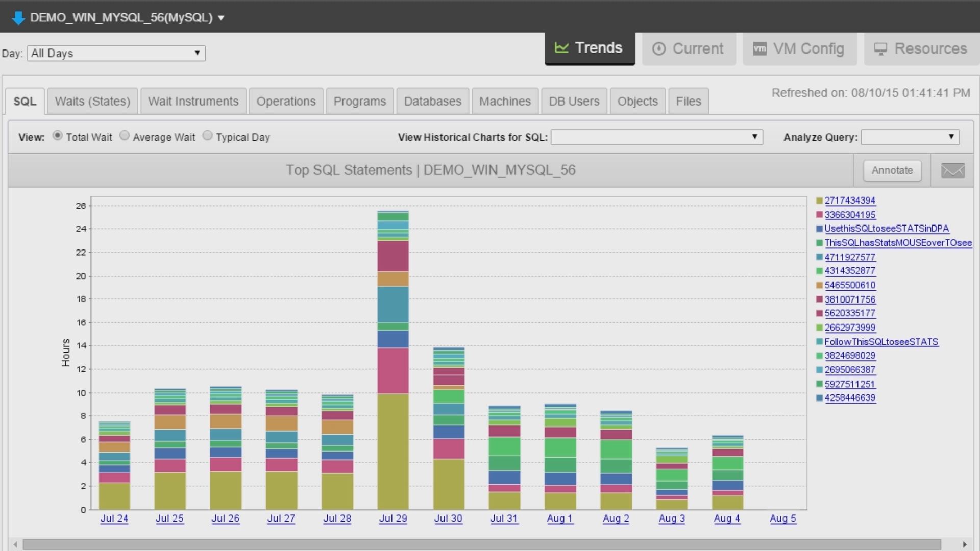Image resolution: width=980 pixels, height=551 pixels.
Task: Click the Resources monitor icon
Action: click(880, 48)
